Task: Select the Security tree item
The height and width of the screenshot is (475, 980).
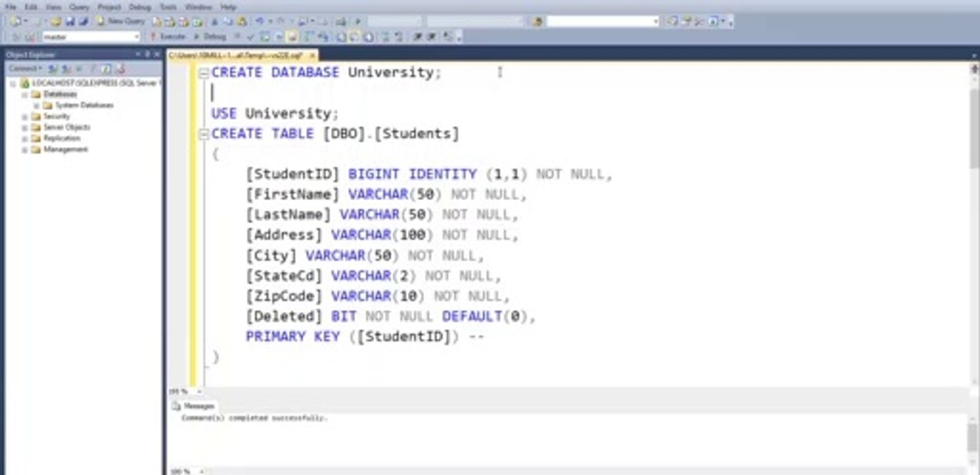Action: coord(57,116)
